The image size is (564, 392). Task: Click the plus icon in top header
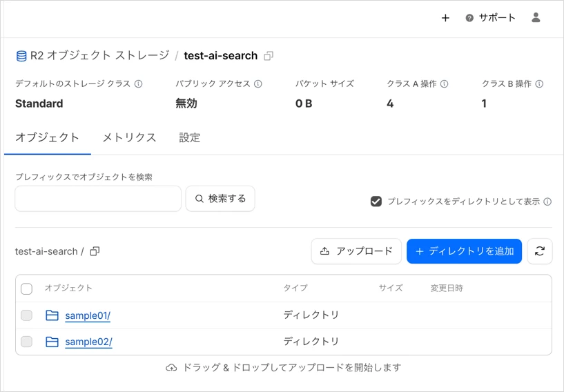pyautogui.click(x=445, y=18)
